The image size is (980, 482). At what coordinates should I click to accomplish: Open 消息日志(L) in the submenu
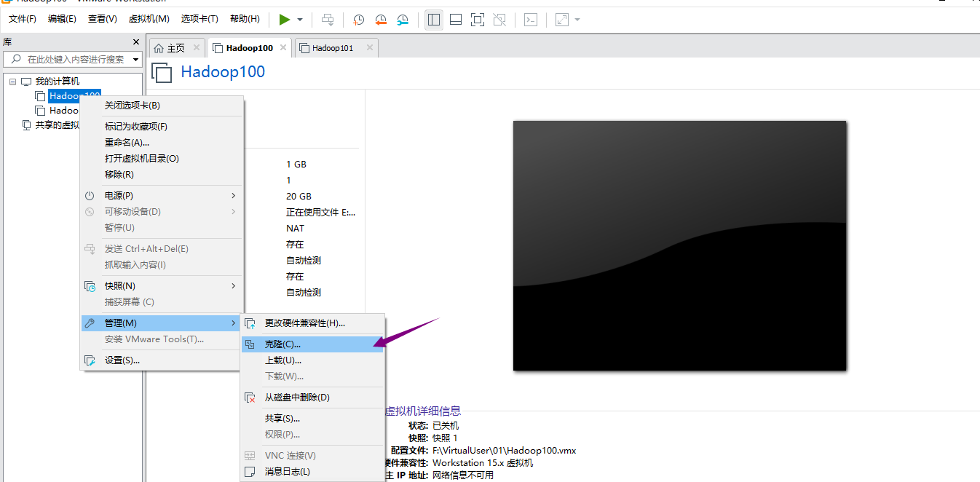(312, 472)
